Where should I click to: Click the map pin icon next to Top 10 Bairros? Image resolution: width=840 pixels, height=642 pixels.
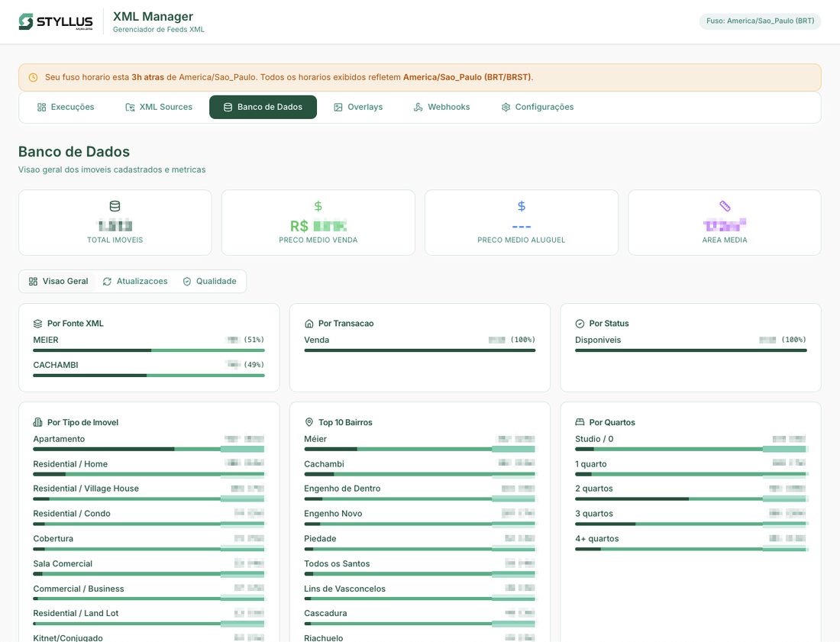(309, 421)
